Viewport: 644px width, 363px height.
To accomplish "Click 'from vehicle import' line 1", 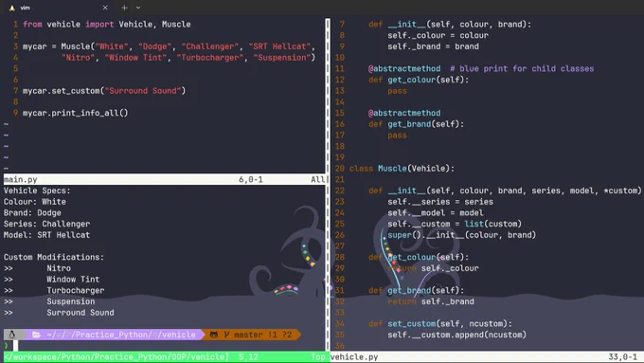I will click(68, 25).
